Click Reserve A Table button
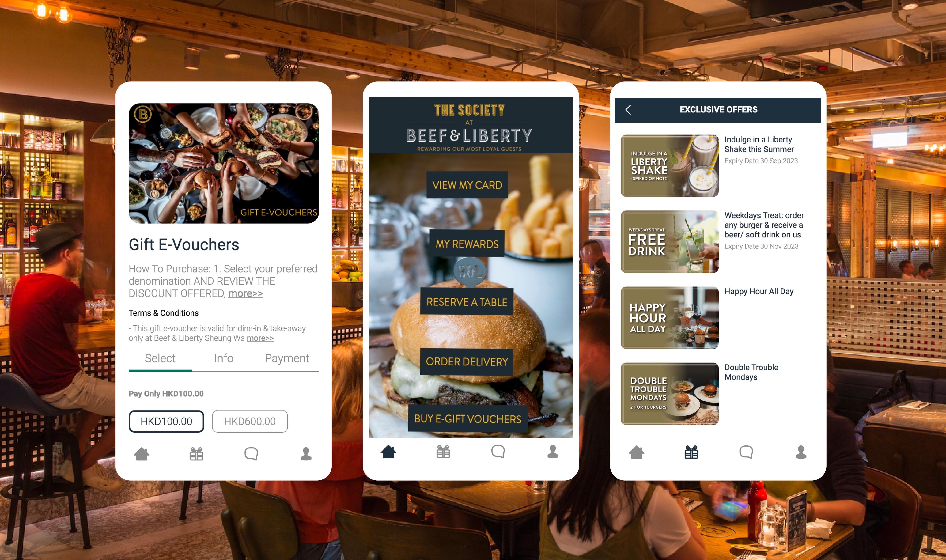The height and width of the screenshot is (560, 946). (467, 302)
